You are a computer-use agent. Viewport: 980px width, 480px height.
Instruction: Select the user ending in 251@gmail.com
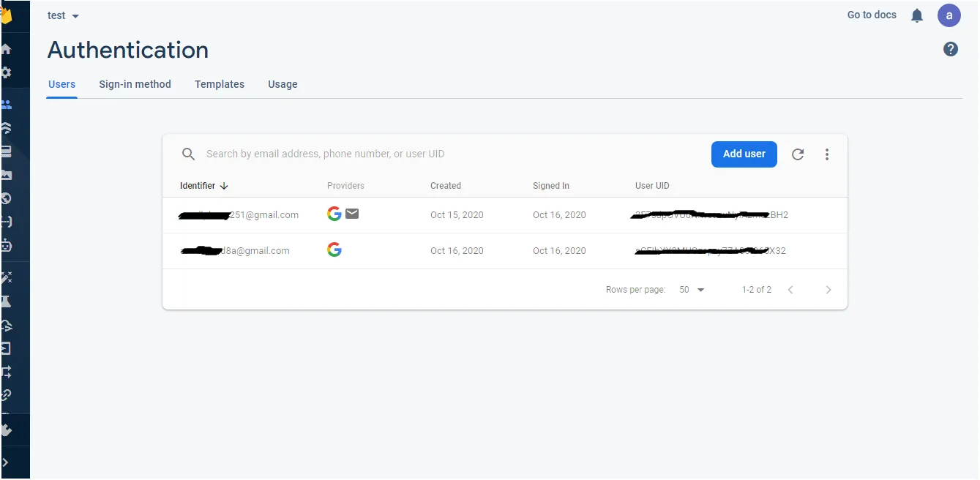(x=239, y=214)
